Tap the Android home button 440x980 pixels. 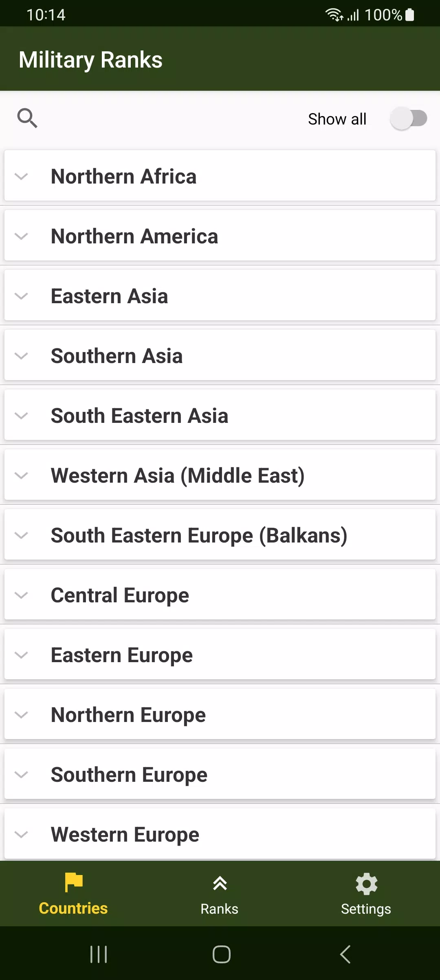[221, 954]
